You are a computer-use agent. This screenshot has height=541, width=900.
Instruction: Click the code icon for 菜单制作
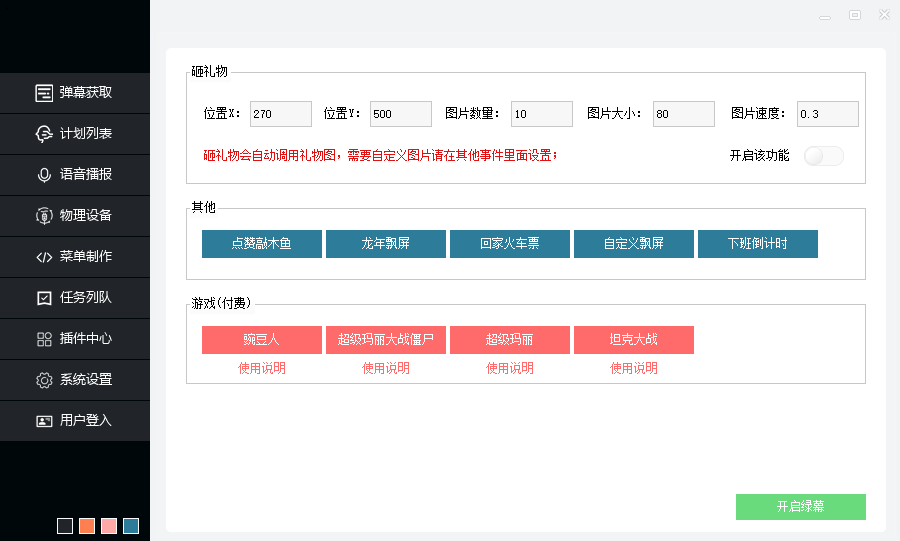click(x=44, y=257)
